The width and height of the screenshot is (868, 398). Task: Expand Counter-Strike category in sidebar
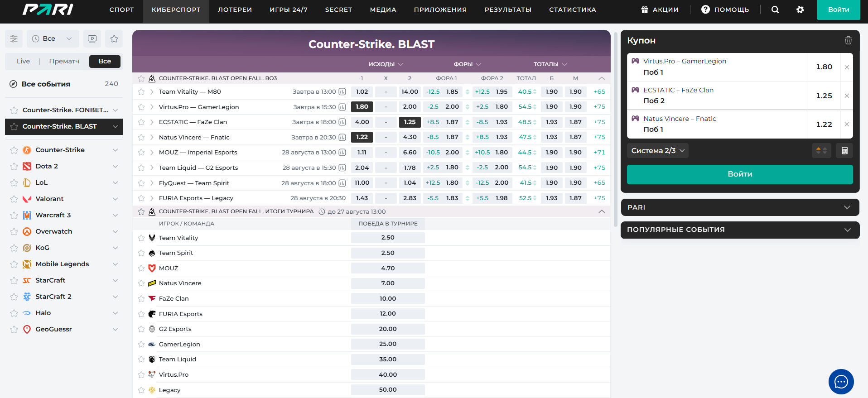pyautogui.click(x=115, y=150)
